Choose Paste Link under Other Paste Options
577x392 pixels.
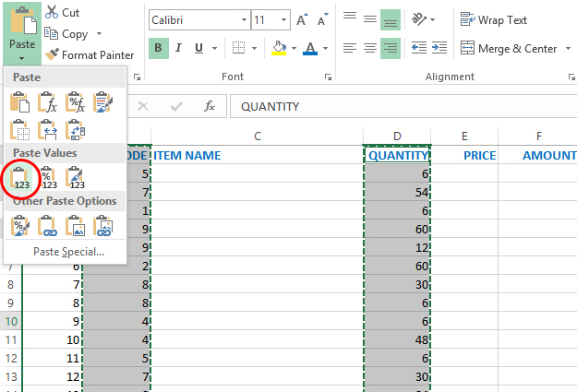point(48,225)
